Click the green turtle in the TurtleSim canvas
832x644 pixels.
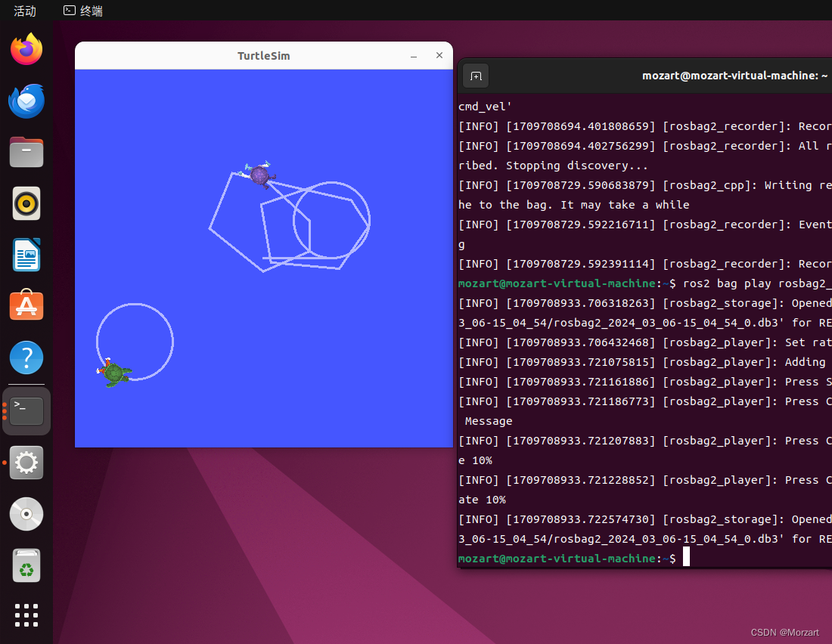(115, 372)
